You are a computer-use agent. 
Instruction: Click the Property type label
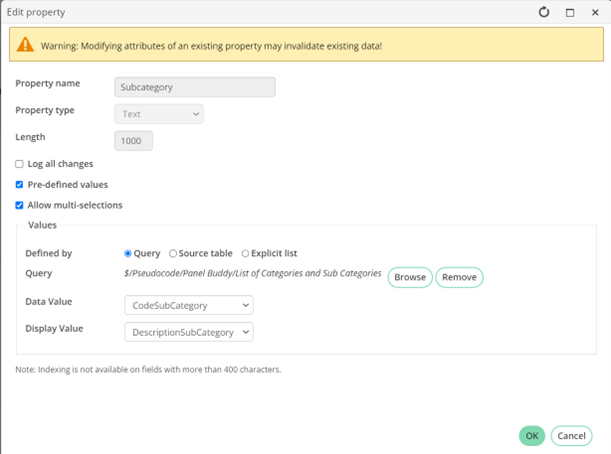pos(45,110)
